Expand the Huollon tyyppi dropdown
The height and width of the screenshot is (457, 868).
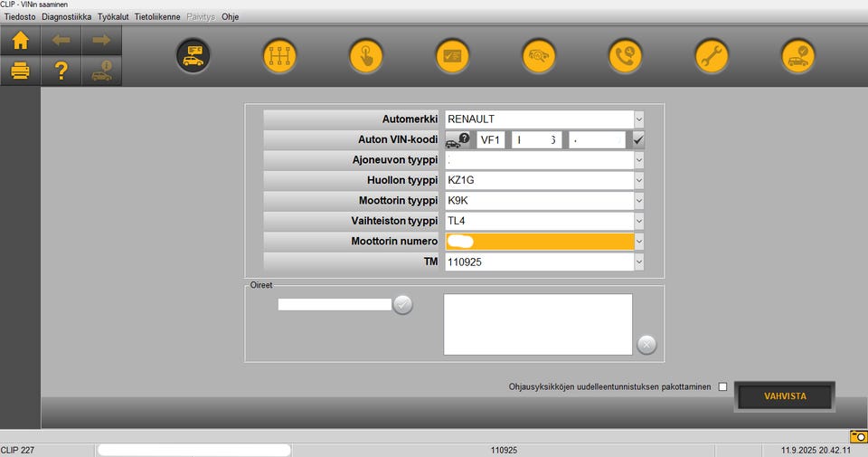[x=639, y=180]
